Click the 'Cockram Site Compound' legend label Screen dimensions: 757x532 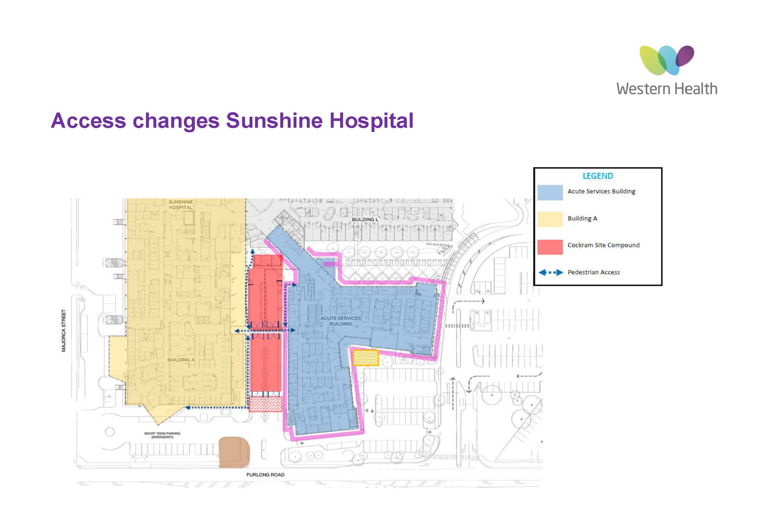pyautogui.click(x=603, y=245)
